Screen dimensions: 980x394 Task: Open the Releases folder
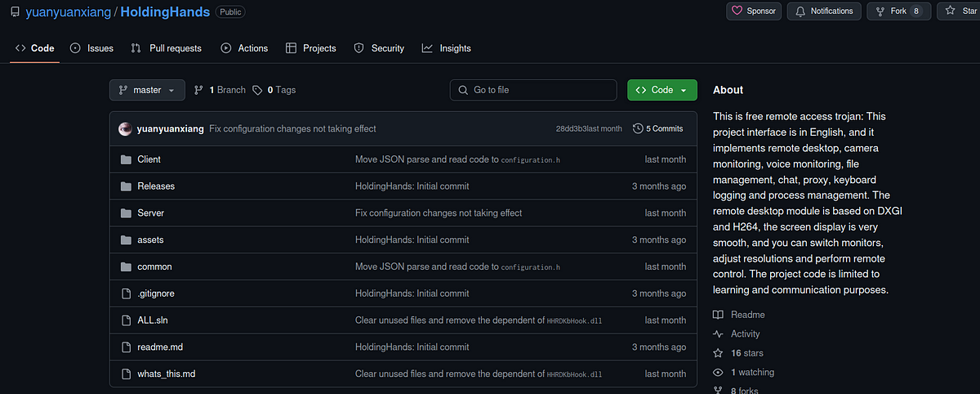156,186
